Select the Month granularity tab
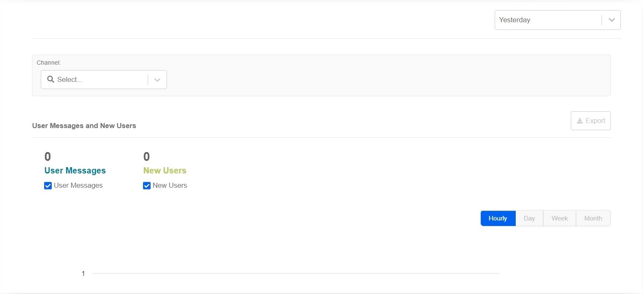Viewport: 644px width, 294px height. [593, 218]
